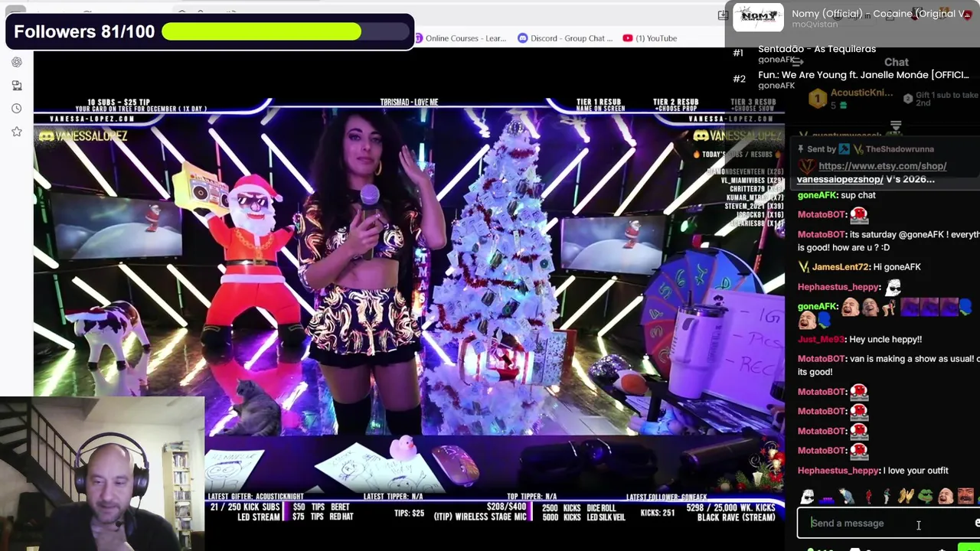The height and width of the screenshot is (551, 980).
Task: Click the Followers 81/100 progress bar
Action: pyautogui.click(x=286, y=31)
